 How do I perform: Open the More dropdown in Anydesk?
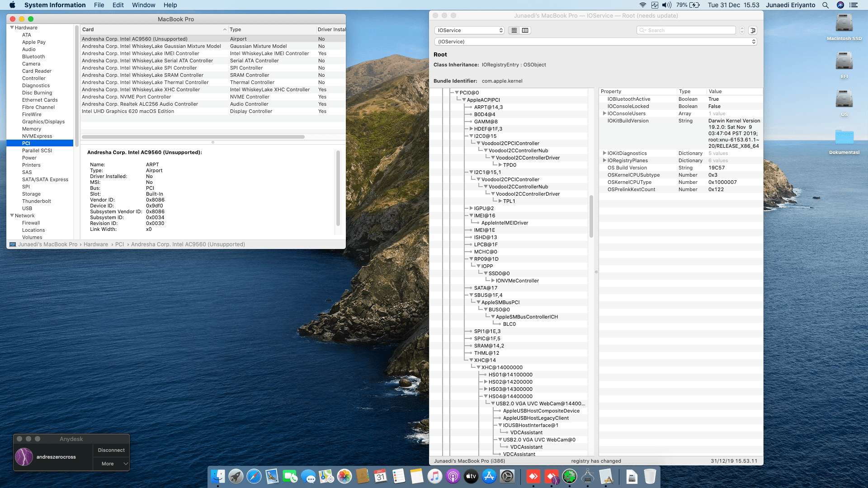point(111,464)
